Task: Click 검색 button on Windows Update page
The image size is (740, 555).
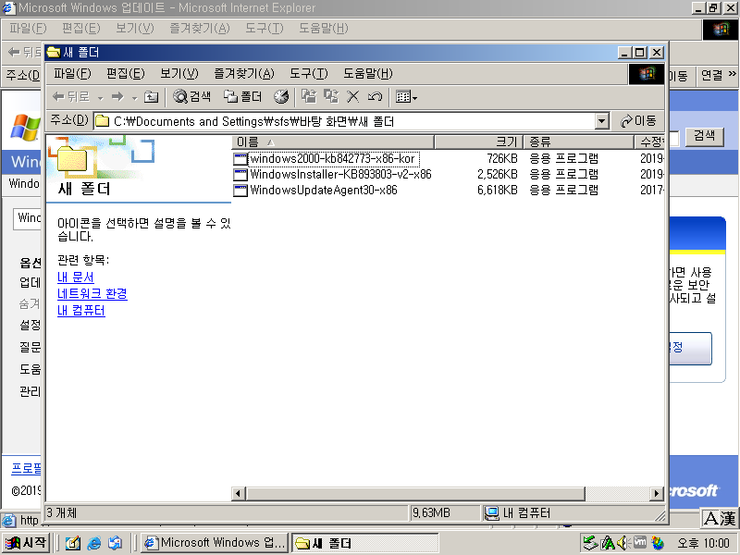Action: click(x=705, y=136)
